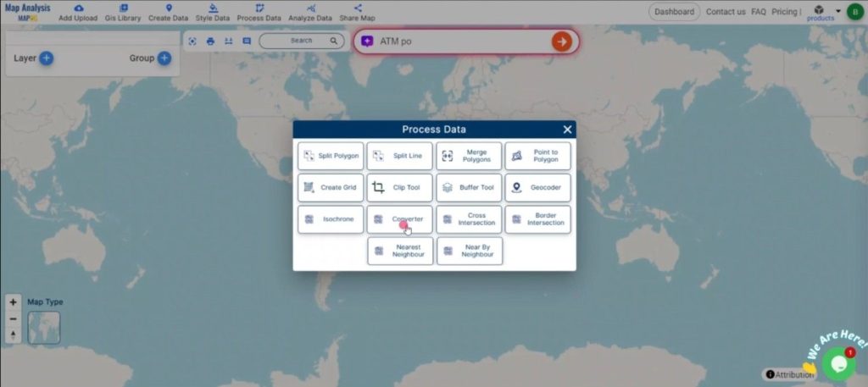Click the print map icon
Screen dimensions: 868x387
(210, 41)
